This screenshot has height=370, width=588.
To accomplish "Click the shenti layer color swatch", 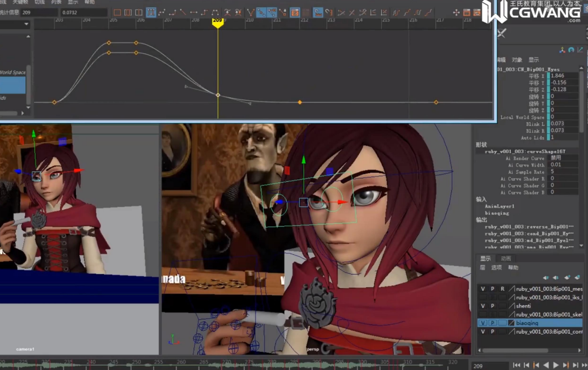I will (511, 306).
